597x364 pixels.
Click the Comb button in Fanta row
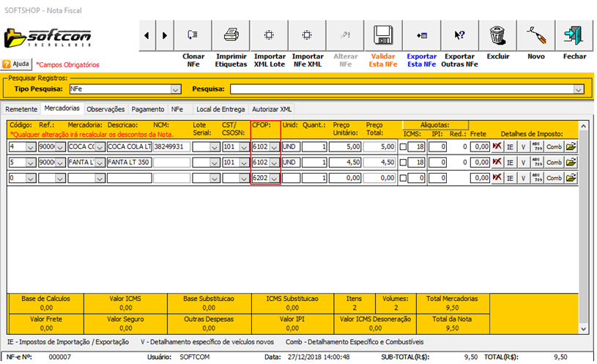(553, 162)
